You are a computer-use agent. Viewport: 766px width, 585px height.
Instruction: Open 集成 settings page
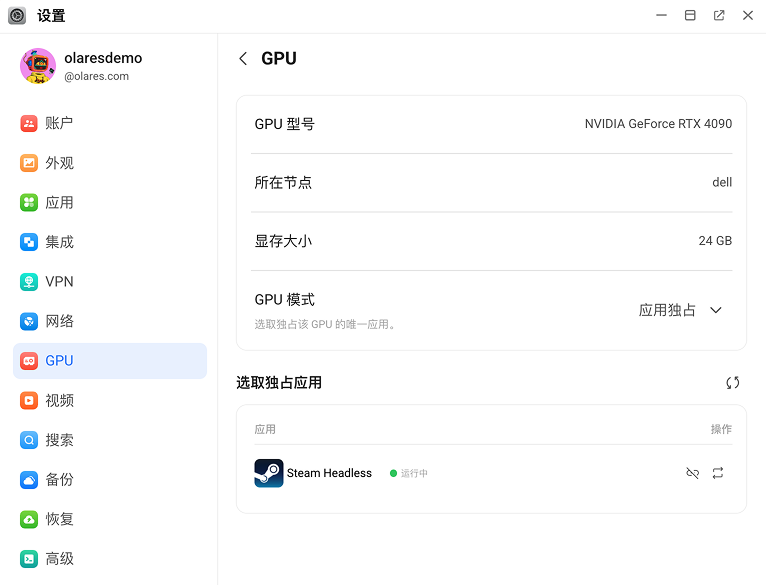pyautogui.click(x=110, y=242)
